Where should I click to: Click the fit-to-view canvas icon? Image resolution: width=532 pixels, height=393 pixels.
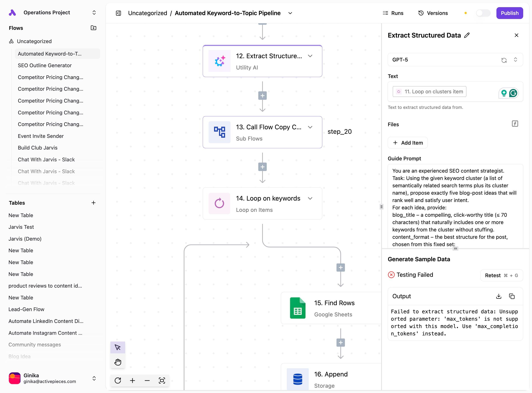pos(162,380)
